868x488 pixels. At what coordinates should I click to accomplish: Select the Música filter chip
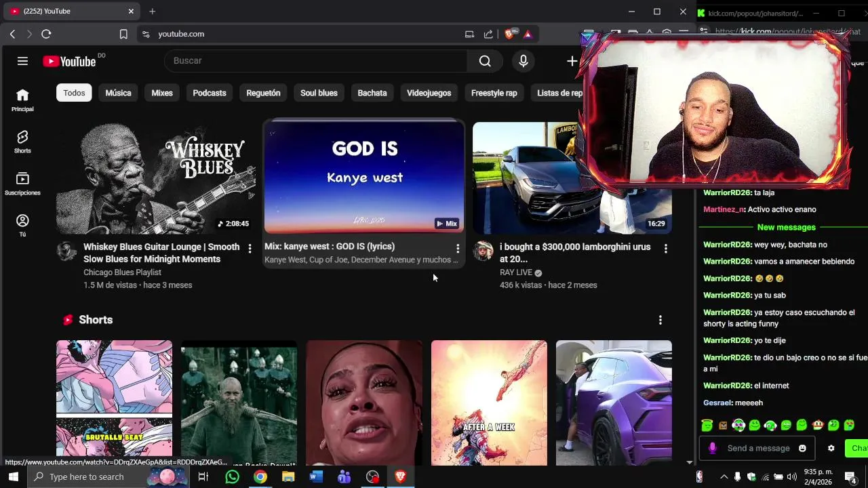(x=118, y=93)
